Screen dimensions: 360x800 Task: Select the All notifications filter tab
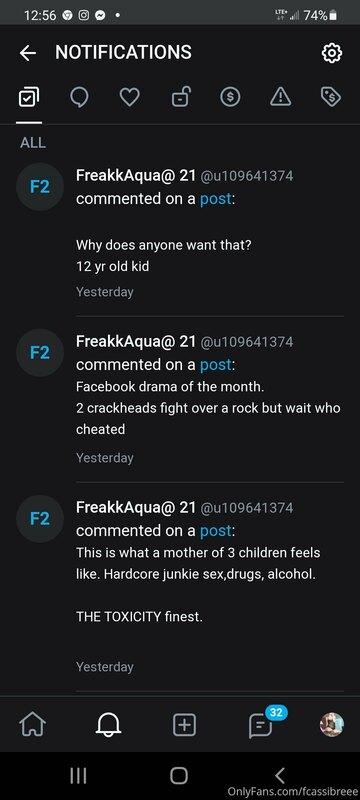coord(29,96)
